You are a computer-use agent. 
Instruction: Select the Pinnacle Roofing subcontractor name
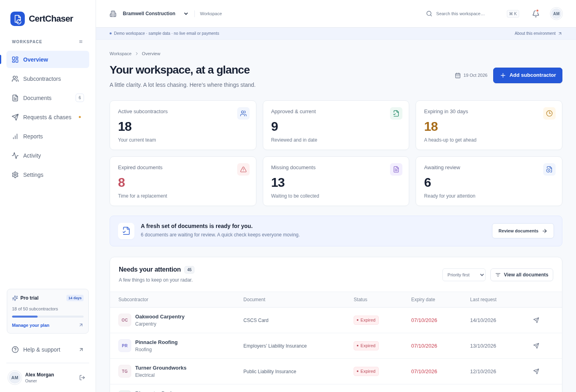tap(156, 342)
